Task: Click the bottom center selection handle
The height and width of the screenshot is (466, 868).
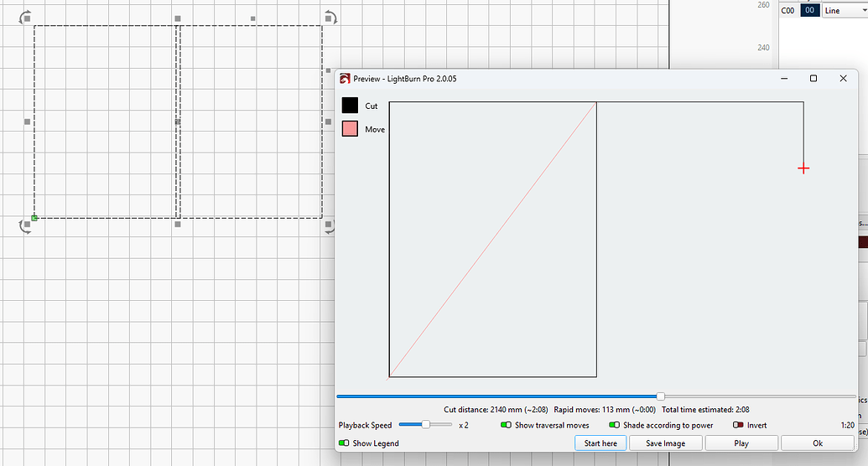Action: [178, 224]
